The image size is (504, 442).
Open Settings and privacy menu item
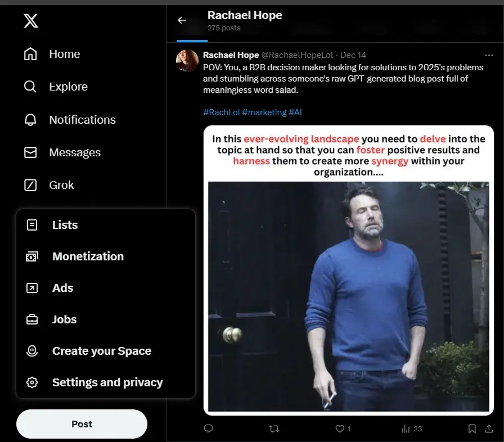click(x=107, y=382)
